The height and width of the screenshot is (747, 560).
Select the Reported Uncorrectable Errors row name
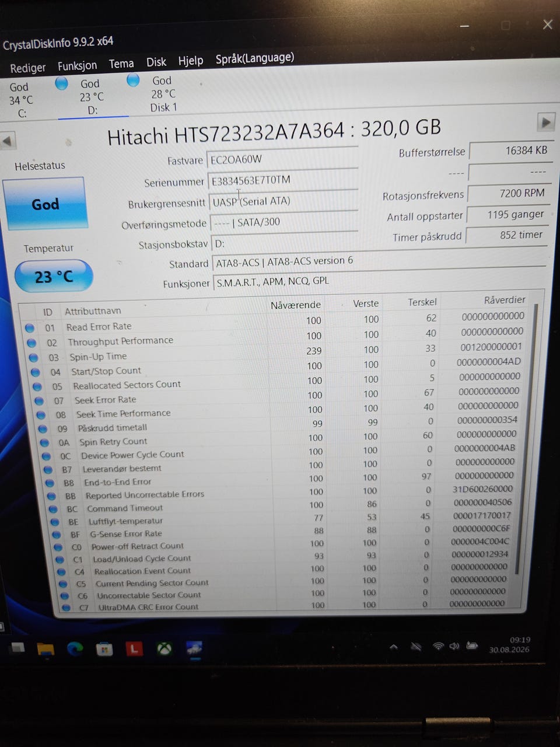pyautogui.click(x=145, y=495)
